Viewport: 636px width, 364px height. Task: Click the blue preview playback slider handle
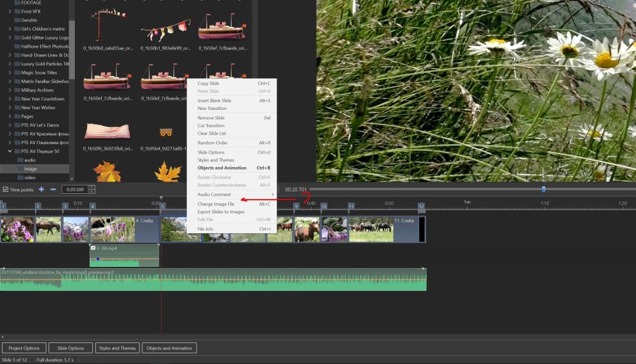click(543, 189)
